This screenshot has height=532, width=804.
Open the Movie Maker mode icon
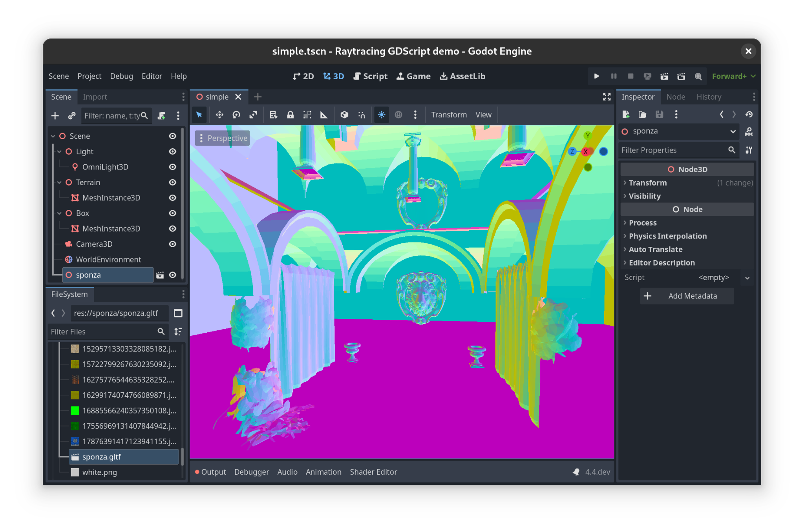click(698, 76)
